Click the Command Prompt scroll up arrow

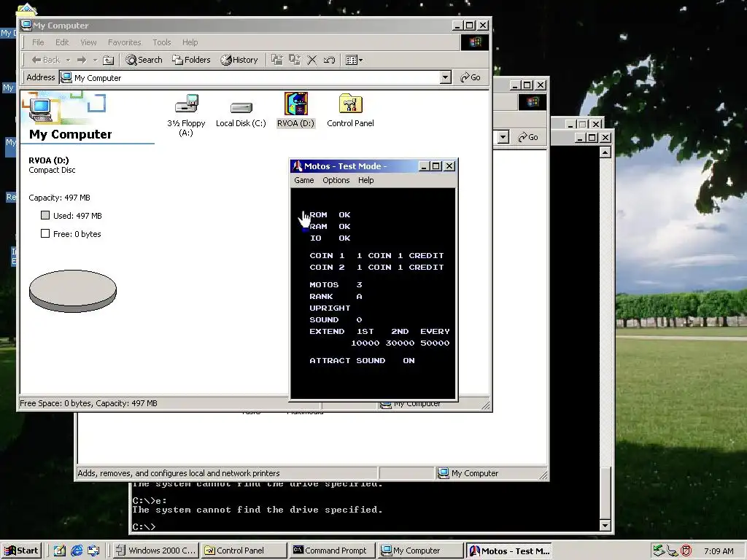[605, 152]
